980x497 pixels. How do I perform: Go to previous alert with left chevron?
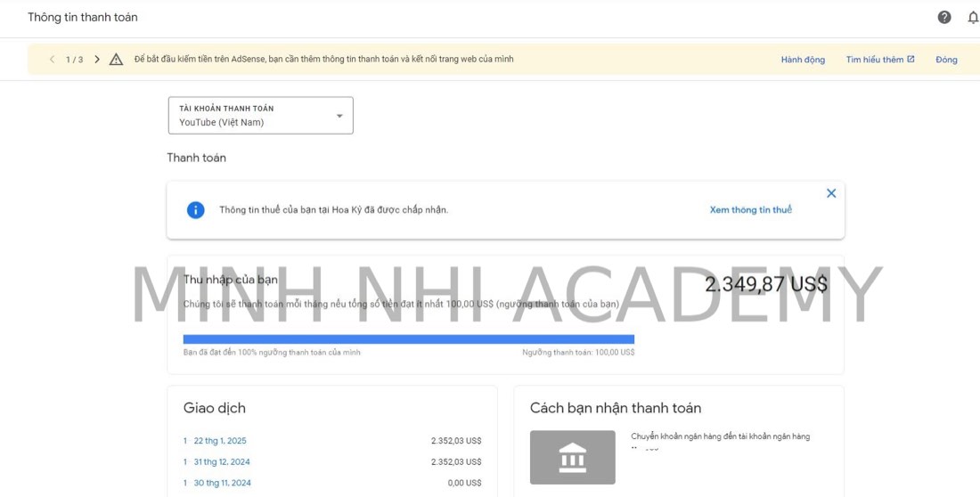[52, 60]
